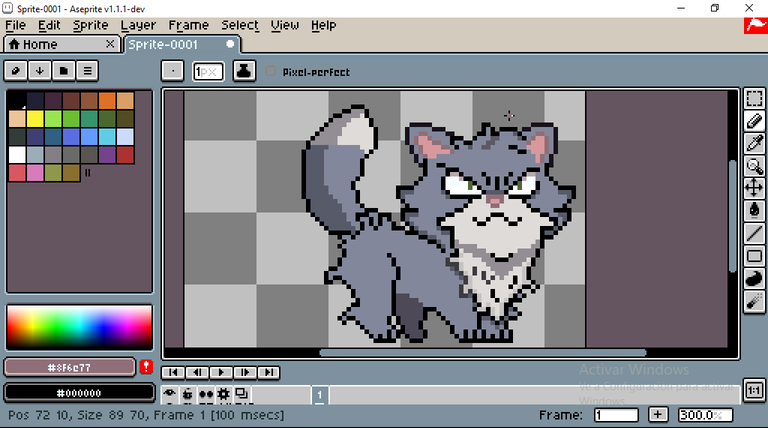Click the canvas vertical scrollbar
Image resolution: width=768 pixels, height=428 pixels.
(732, 215)
